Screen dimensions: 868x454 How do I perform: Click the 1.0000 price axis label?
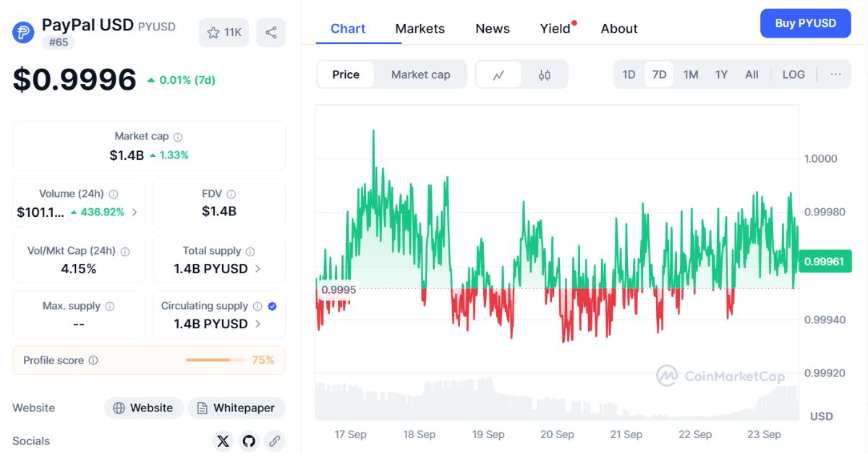pos(821,159)
